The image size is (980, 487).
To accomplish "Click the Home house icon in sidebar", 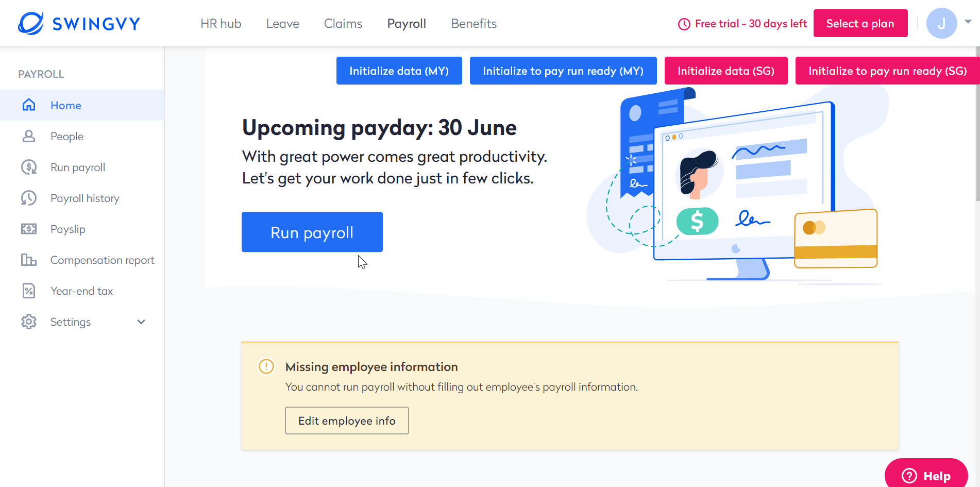I will click(x=29, y=105).
